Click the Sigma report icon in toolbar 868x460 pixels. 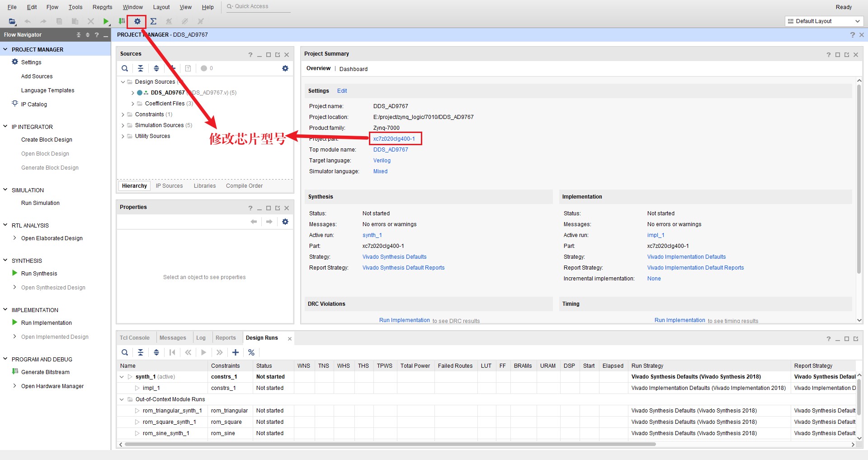pos(153,21)
